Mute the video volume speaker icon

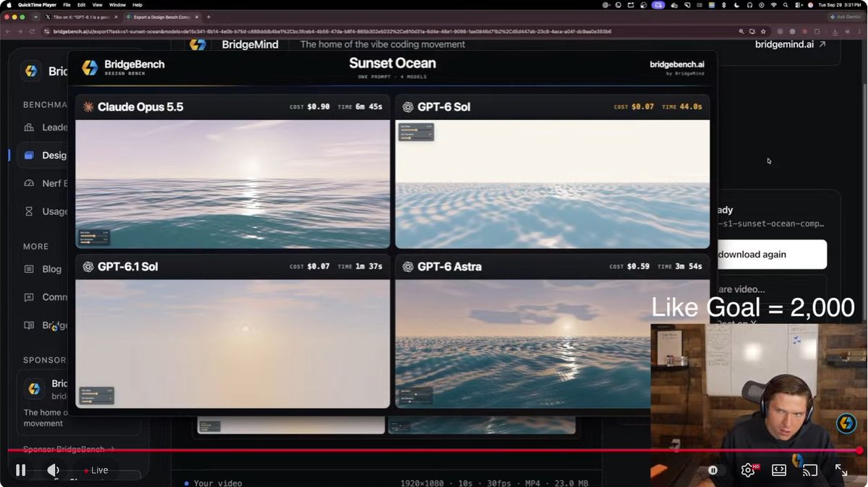[53, 470]
